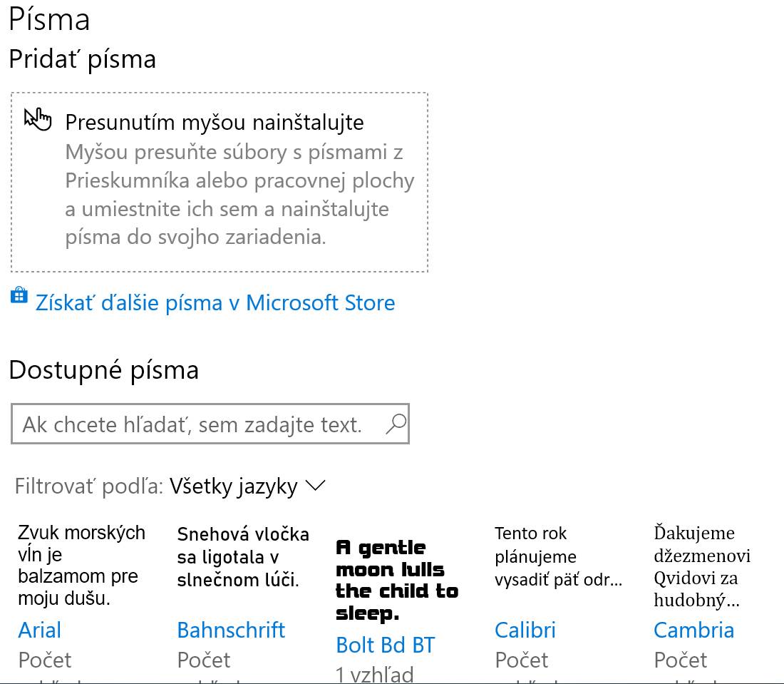
Task: Click the drag-and-drop hand cursor icon
Action: pos(38,120)
